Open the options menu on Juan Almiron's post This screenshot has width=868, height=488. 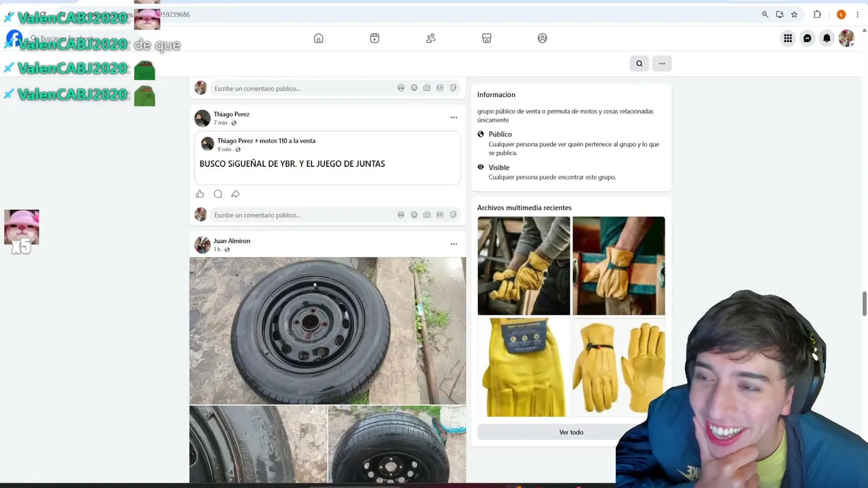coord(454,244)
